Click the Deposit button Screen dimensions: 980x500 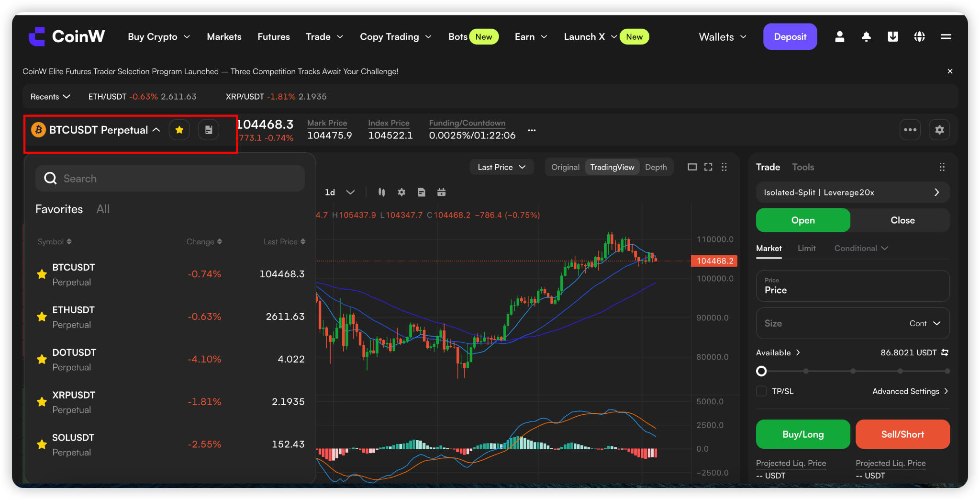[x=790, y=36]
